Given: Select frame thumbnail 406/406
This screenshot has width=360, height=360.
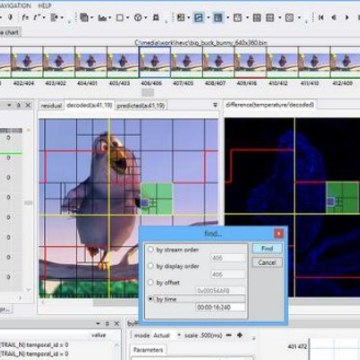Looking at the screenshot, I should coord(155,62).
